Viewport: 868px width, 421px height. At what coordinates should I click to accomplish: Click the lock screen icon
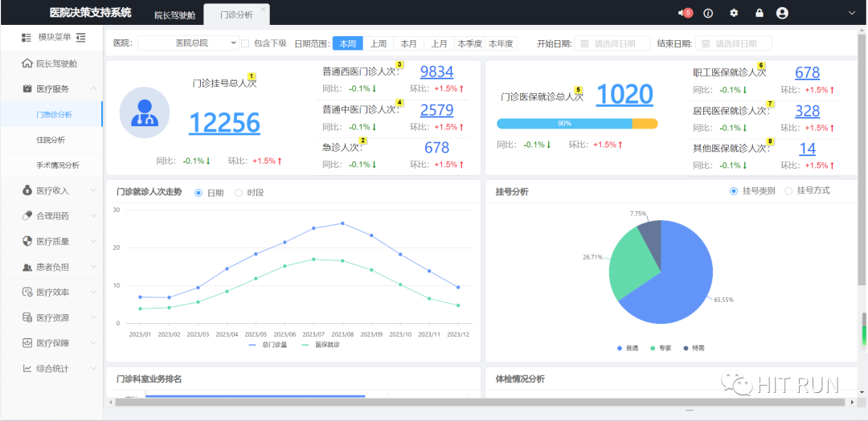759,13
